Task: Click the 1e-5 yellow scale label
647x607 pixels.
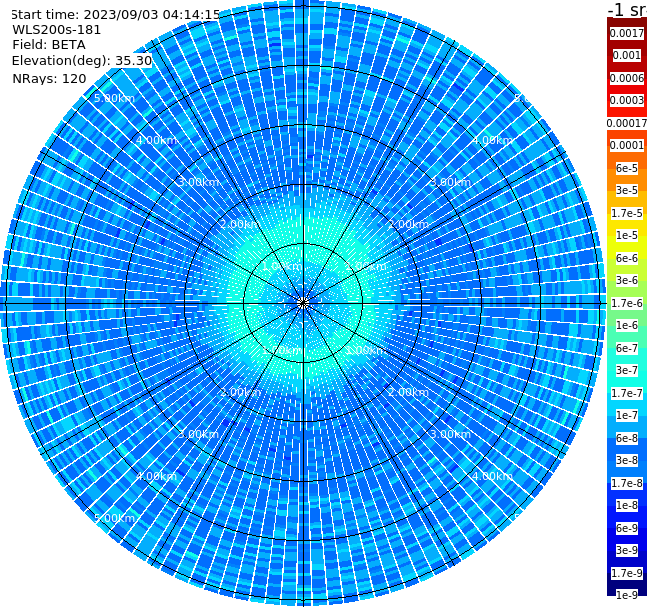Action: pos(627,235)
